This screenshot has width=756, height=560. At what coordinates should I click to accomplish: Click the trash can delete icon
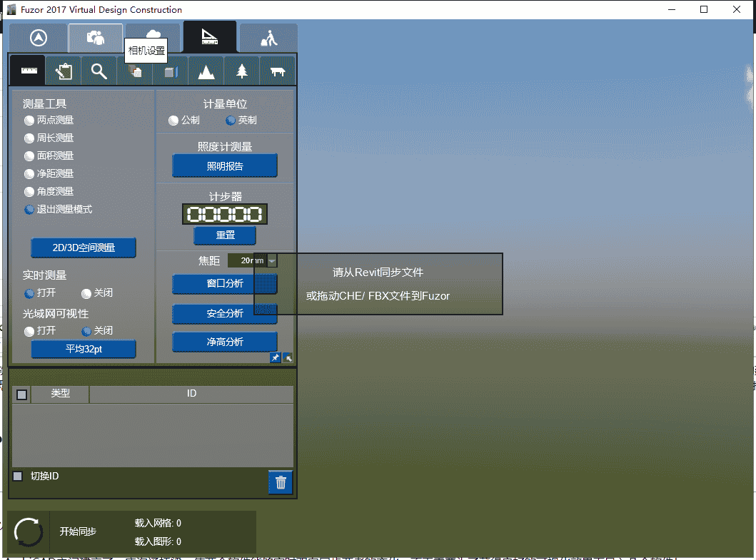click(x=280, y=482)
